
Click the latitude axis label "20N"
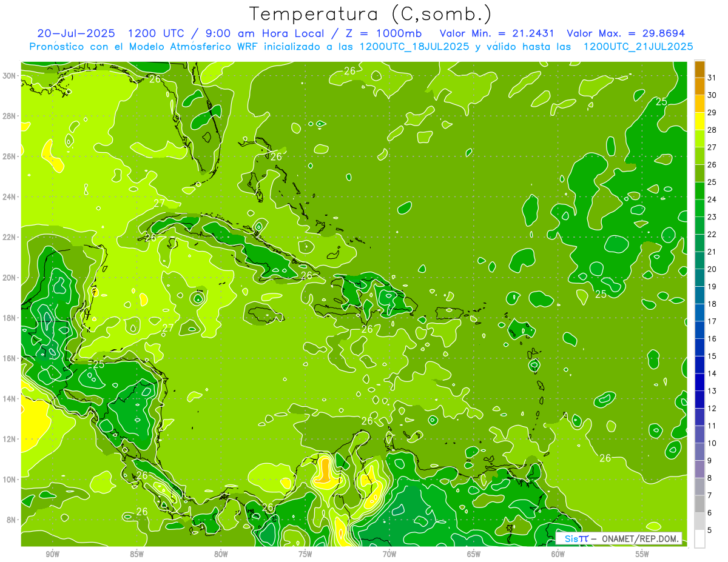(10, 278)
